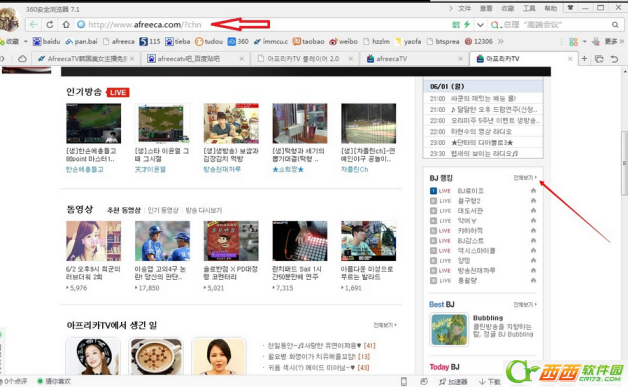
Task: Click view-all link next to BJ 랭킹
Action: (x=525, y=177)
